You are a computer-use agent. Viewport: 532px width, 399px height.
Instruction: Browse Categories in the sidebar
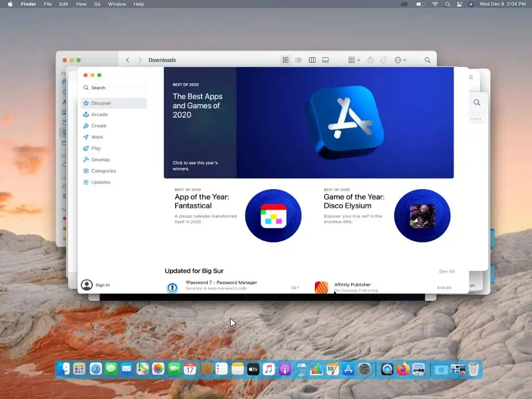tap(114, 170)
